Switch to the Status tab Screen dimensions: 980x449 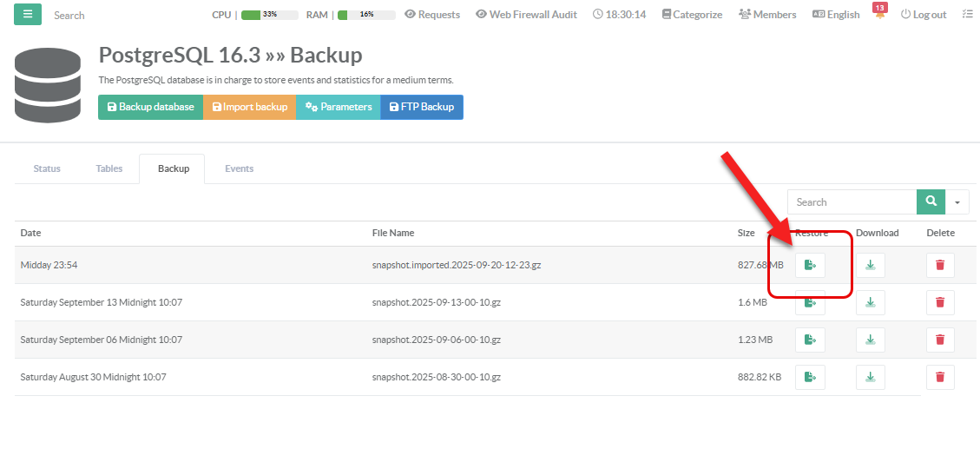point(47,168)
